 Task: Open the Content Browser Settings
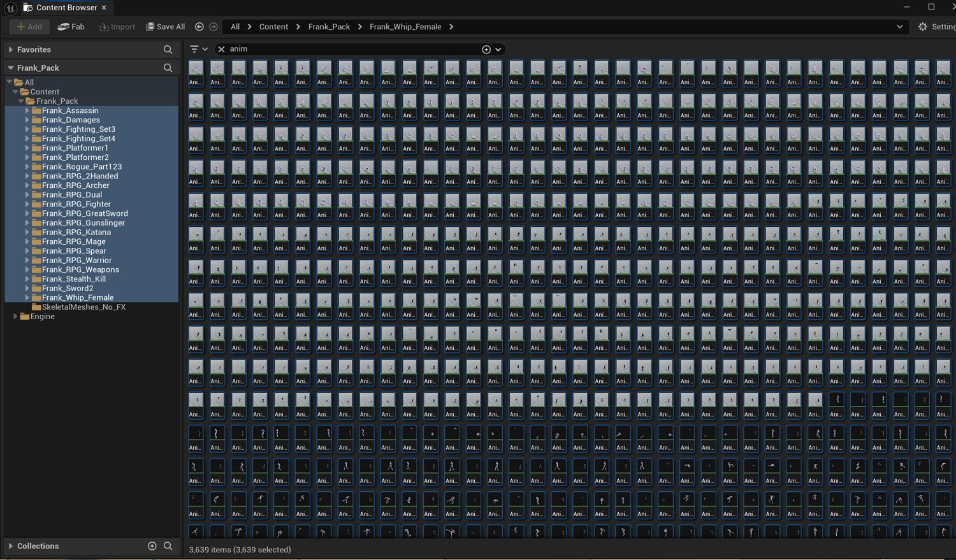937,27
